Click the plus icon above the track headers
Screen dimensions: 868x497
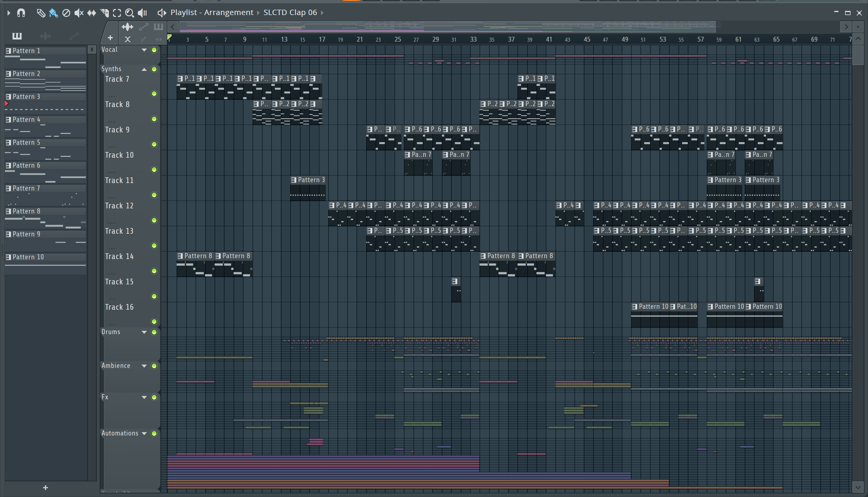(x=110, y=38)
